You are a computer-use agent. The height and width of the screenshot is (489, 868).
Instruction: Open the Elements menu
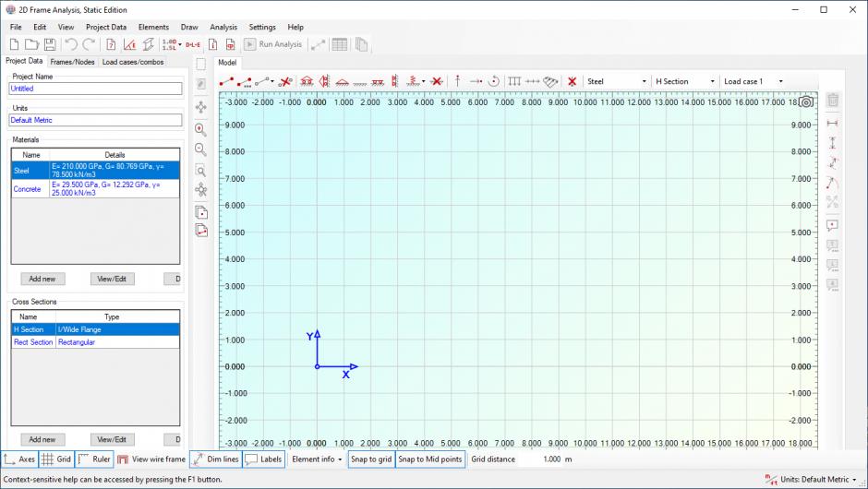(153, 27)
